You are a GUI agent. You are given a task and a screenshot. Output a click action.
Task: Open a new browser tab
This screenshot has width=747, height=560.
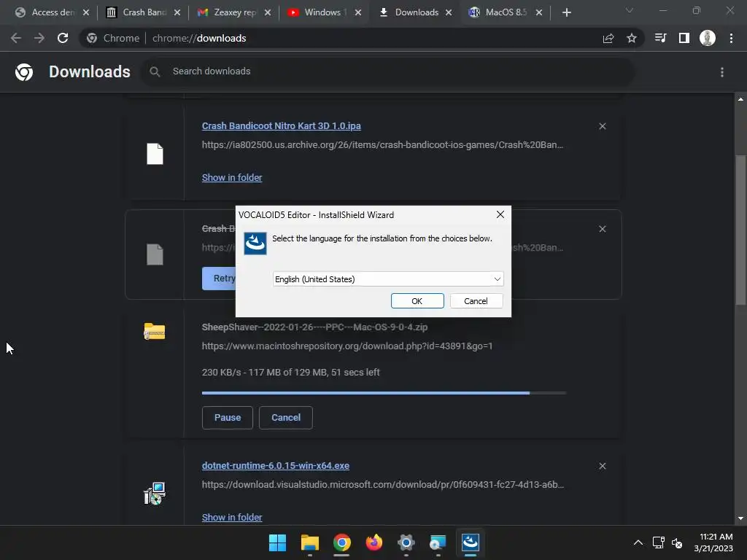pos(566,12)
